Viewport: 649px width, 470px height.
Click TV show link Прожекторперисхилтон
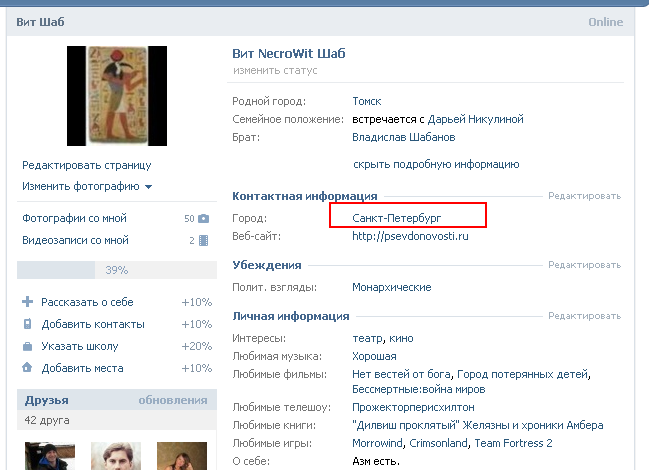[x=413, y=408]
